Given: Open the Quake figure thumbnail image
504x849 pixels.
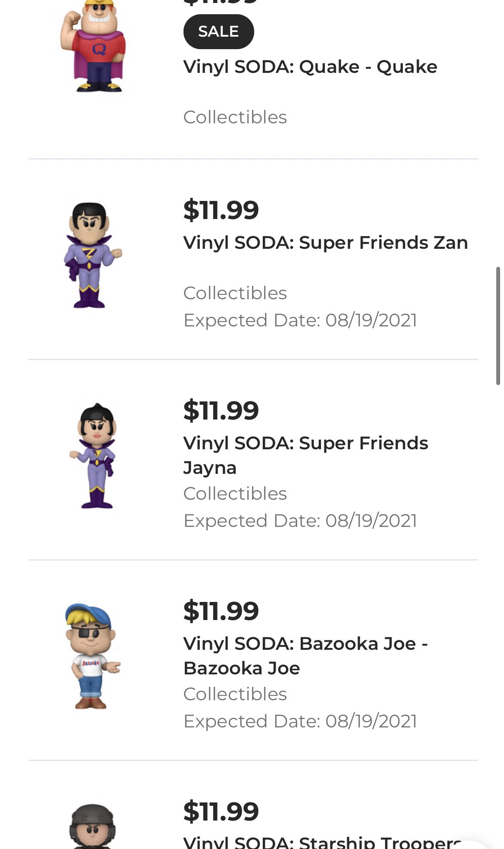Looking at the screenshot, I should [93, 46].
